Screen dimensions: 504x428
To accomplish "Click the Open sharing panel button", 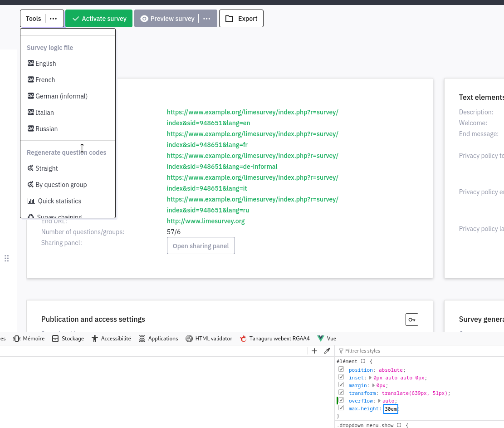I will (x=201, y=246).
